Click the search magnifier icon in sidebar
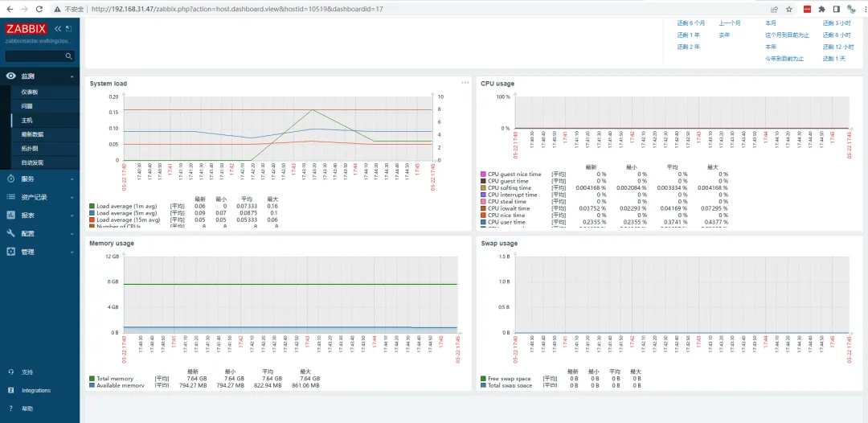 point(68,56)
